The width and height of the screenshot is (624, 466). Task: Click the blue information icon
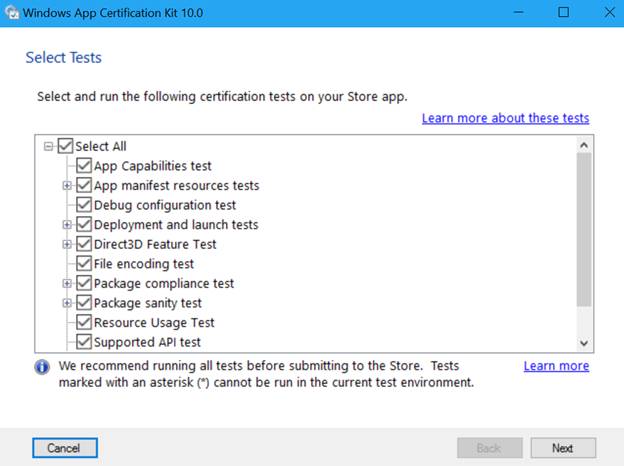(42, 367)
